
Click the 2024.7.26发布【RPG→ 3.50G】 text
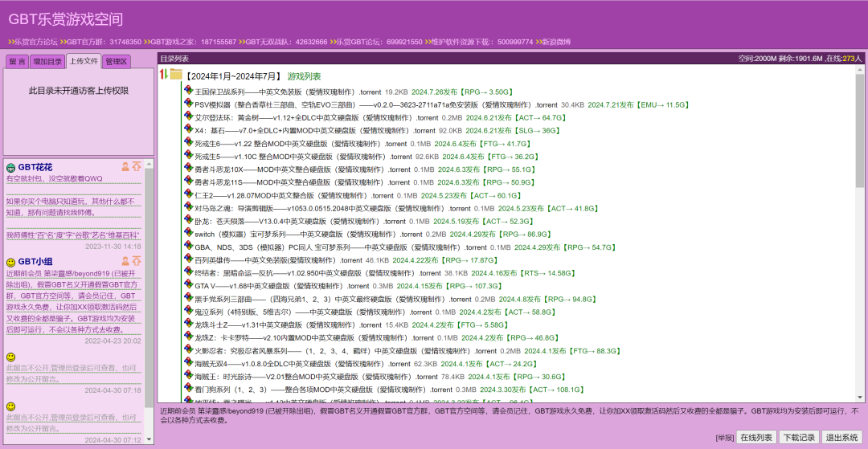tap(462, 92)
